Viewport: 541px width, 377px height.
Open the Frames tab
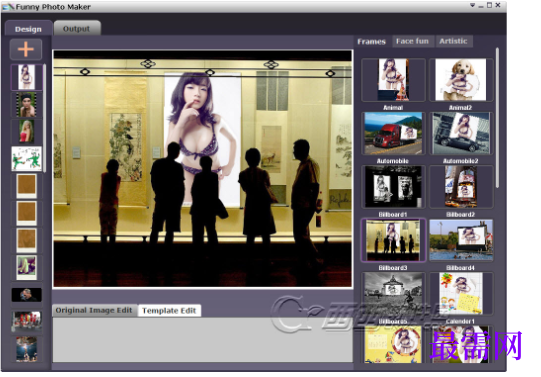371,41
